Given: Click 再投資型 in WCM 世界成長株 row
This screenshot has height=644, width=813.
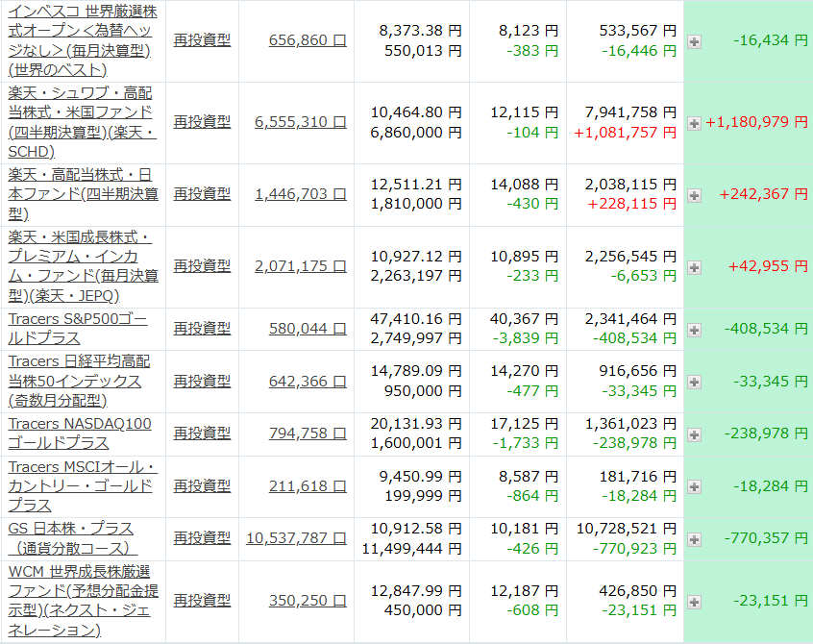Looking at the screenshot, I should [x=202, y=601].
